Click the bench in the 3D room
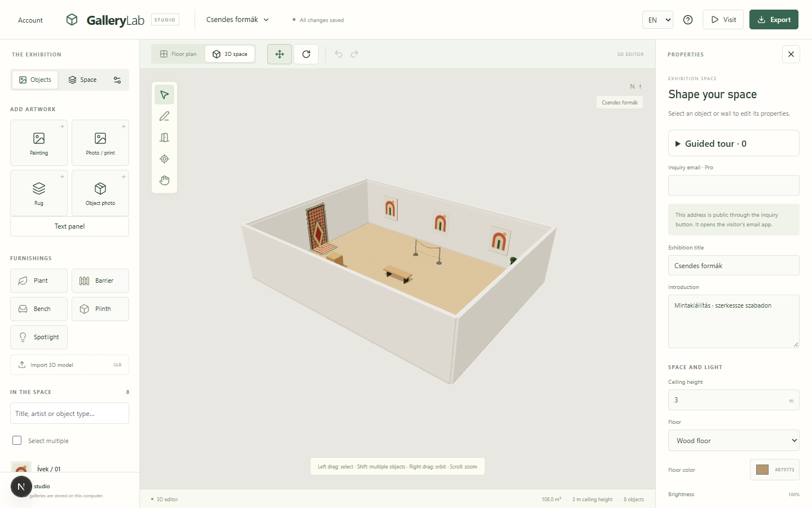Viewport: 812px width, 508px height. [x=398, y=274]
